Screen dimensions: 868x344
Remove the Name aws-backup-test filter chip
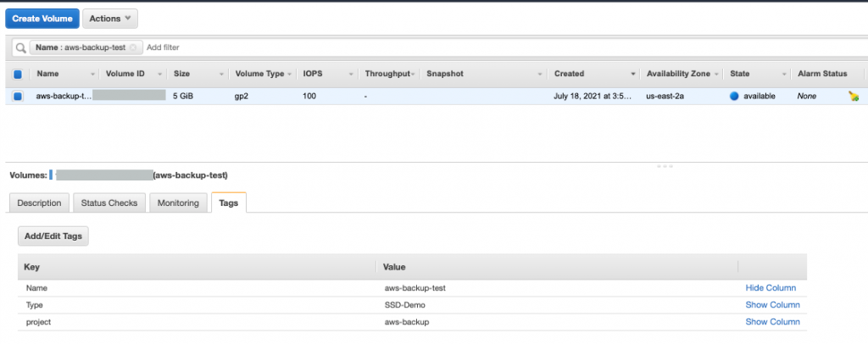[133, 47]
